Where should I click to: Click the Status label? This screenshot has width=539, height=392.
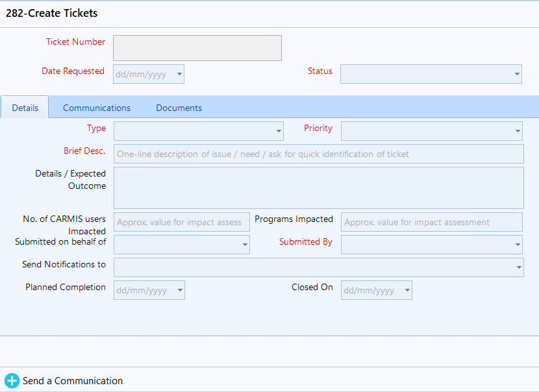320,71
